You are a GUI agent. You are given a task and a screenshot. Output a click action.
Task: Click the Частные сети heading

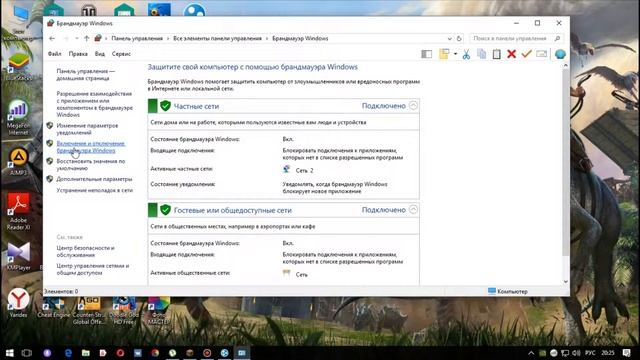tap(196, 106)
